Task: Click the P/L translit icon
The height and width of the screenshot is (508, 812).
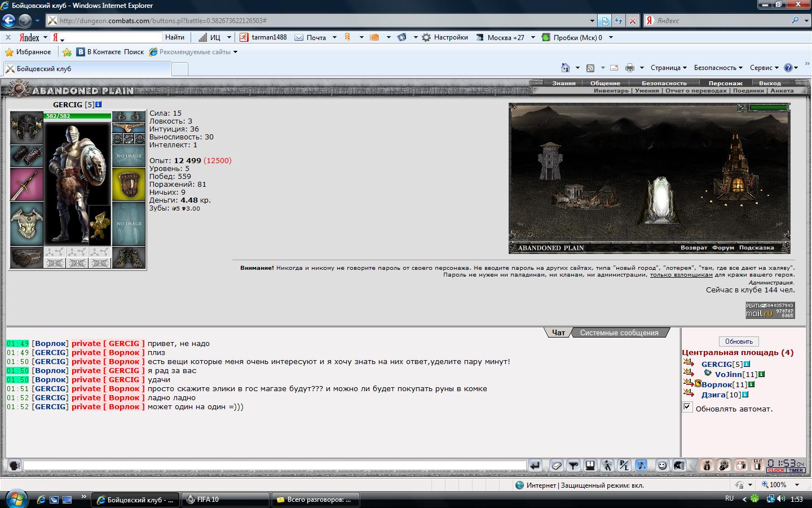Action: click(x=624, y=466)
